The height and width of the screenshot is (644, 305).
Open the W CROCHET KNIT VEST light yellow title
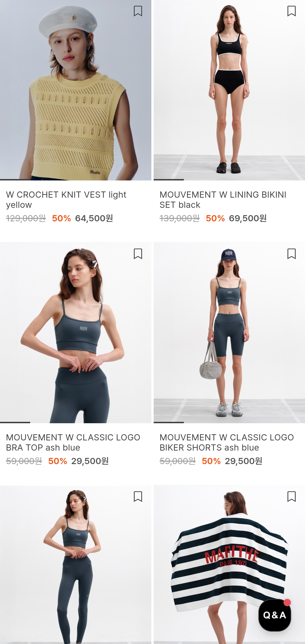(66, 200)
